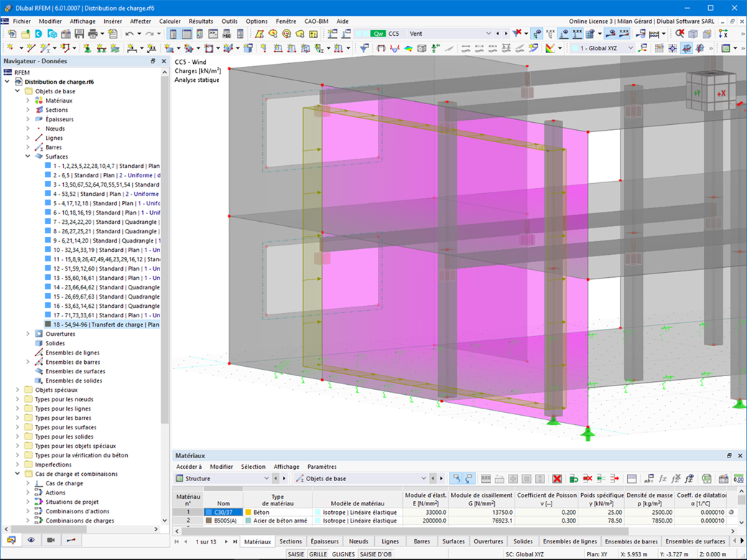The height and width of the screenshot is (560, 747).
Task: Click the Save file floppy icon
Action: click(79, 34)
